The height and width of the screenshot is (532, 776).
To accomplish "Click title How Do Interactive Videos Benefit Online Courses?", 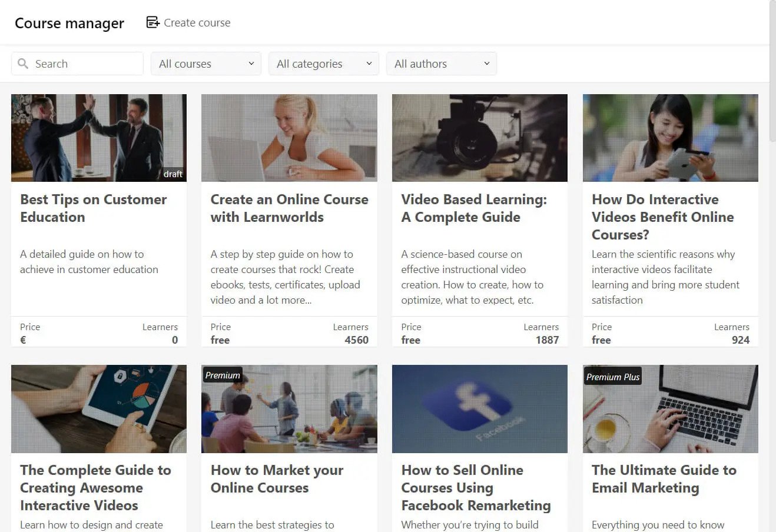I will [663, 217].
